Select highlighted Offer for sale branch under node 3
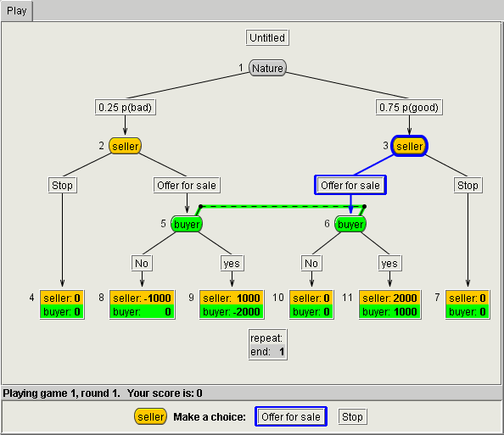Screen dimensions: 504x435 pyautogui.click(x=350, y=185)
